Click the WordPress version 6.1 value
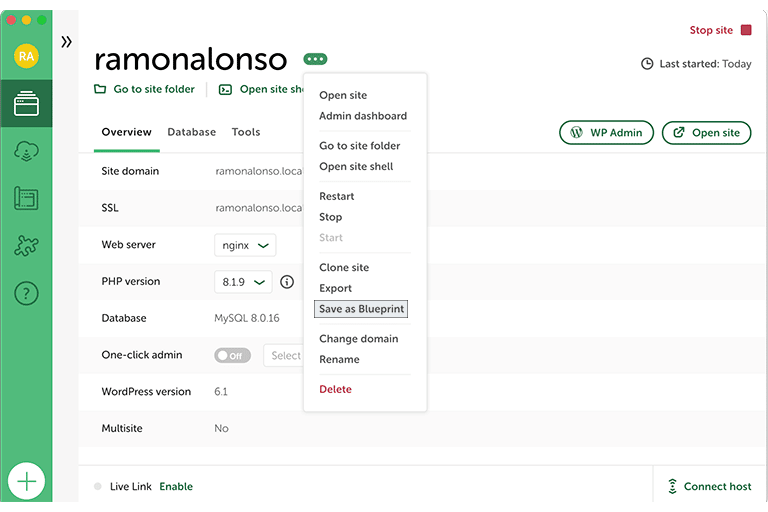This screenshot has width=768, height=512. (x=221, y=391)
